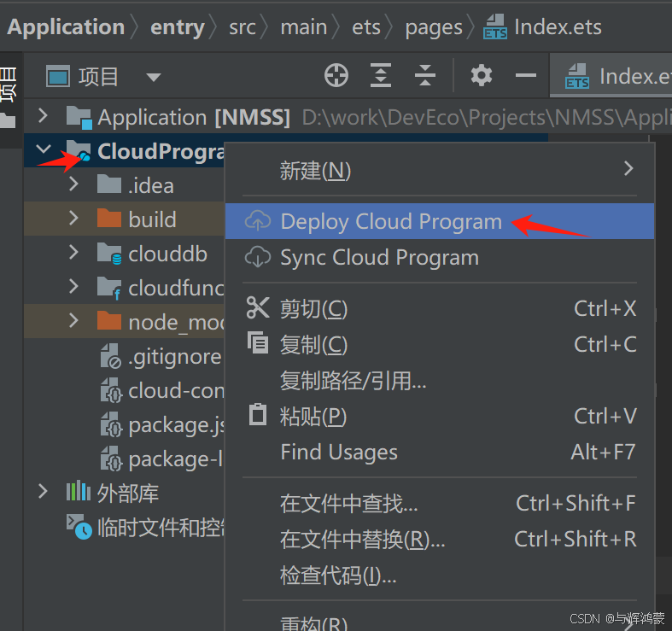The image size is (672, 631).
Task: Click the build folder name
Action: pyautogui.click(x=152, y=219)
